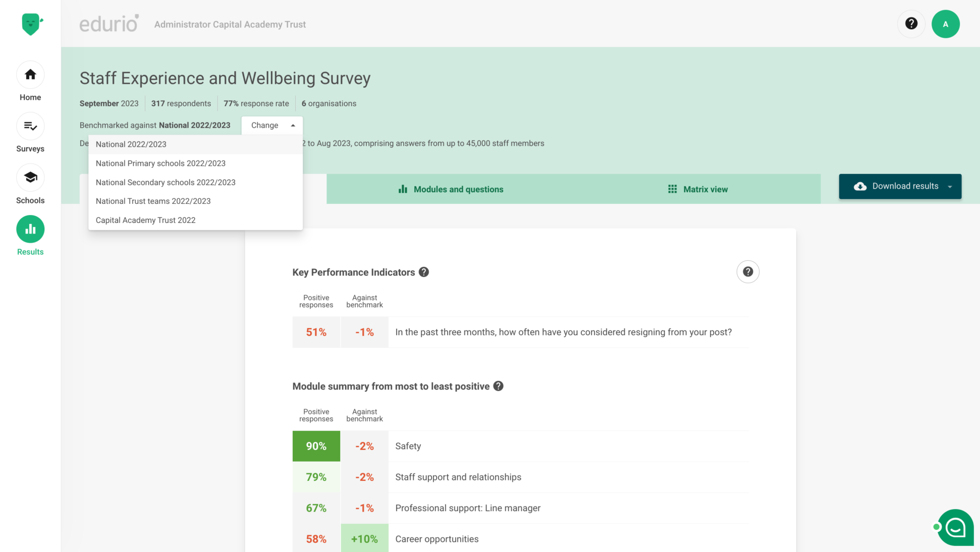The width and height of the screenshot is (980, 552).
Task: Open the Home sidebar icon
Action: 30,75
